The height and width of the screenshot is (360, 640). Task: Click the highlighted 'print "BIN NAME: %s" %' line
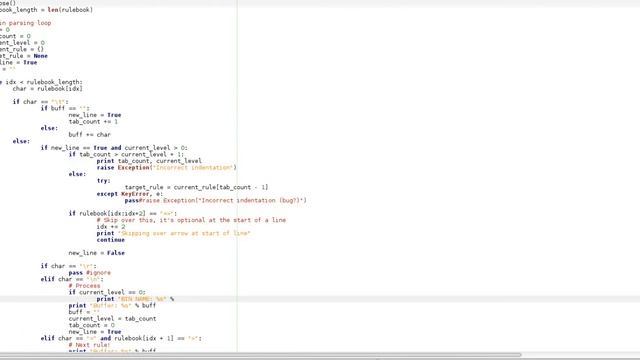(x=135, y=299)
